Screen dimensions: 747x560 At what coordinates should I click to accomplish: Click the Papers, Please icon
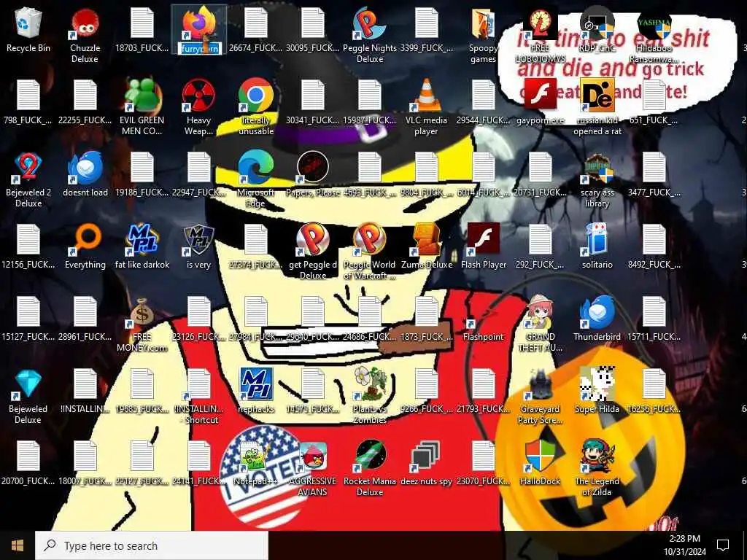312,168
